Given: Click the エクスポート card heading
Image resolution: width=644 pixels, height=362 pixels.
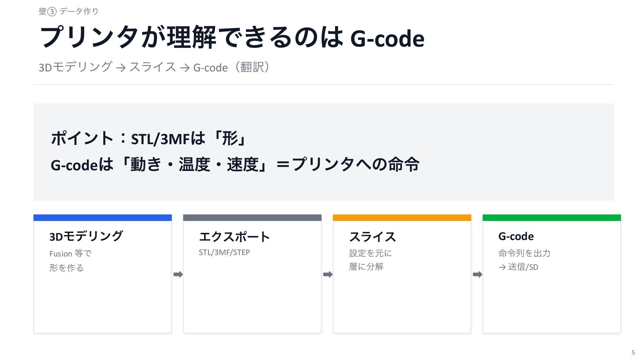Looking at the screenshot, I should 234,237.
